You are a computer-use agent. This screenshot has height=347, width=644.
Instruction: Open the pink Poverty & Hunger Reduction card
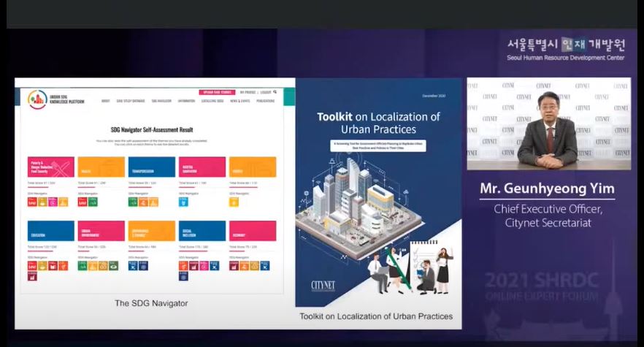click(x=51, y=167)
